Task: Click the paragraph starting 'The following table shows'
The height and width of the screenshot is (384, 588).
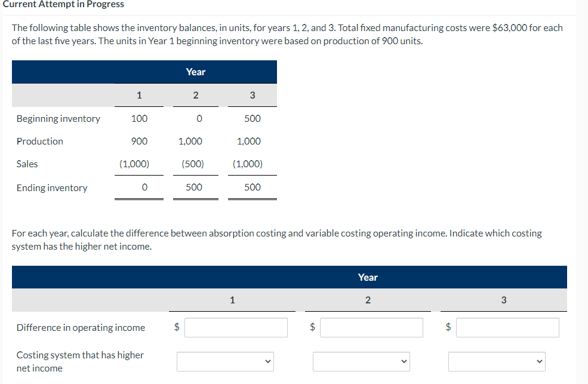Action: [x=287, y=34]
